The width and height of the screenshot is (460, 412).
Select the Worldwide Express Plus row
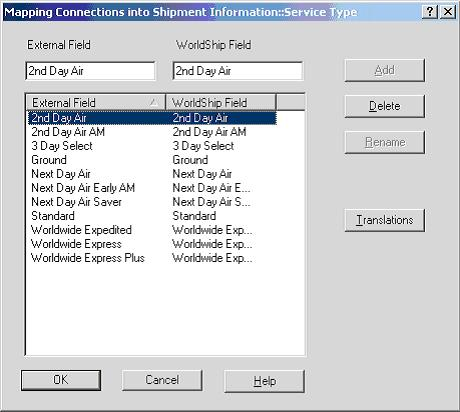tap(152, 258)
